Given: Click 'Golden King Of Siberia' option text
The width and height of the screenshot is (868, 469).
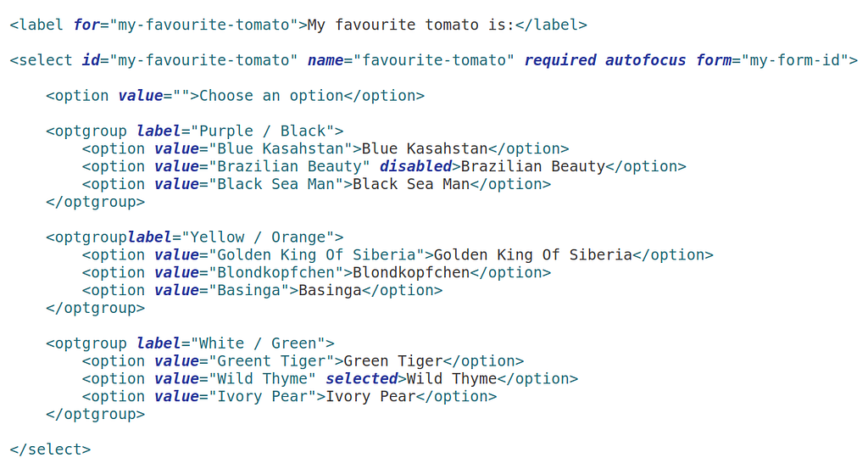Looking at the screenshot, I should pyautogui.click(x=533, y=255).
